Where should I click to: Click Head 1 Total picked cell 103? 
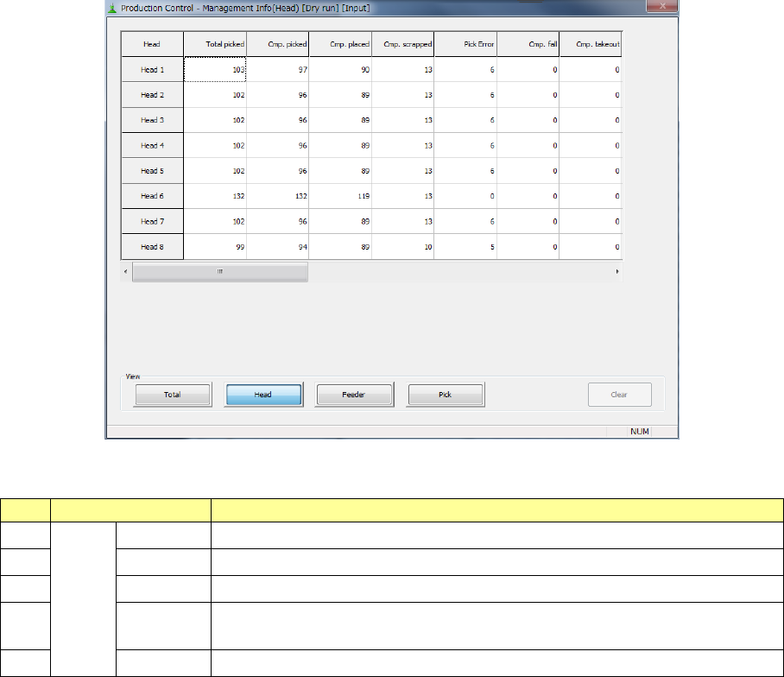[x=215, y=69]
